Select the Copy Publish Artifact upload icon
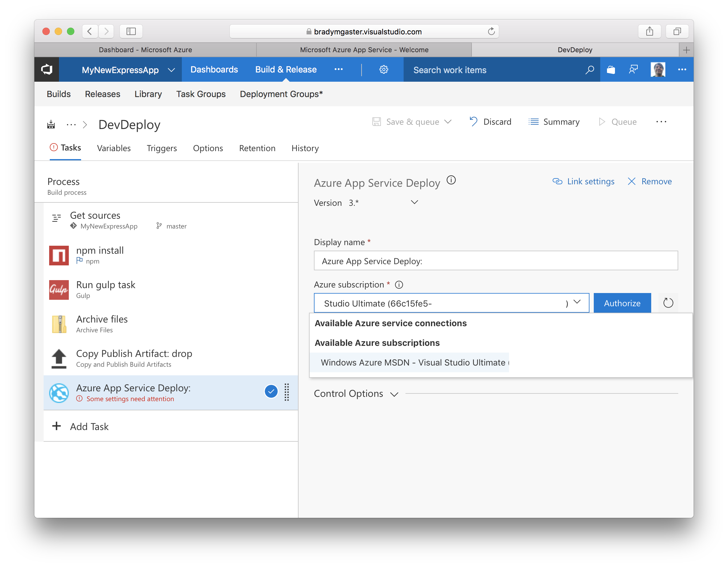728x567 pixels. coord(59,359)
